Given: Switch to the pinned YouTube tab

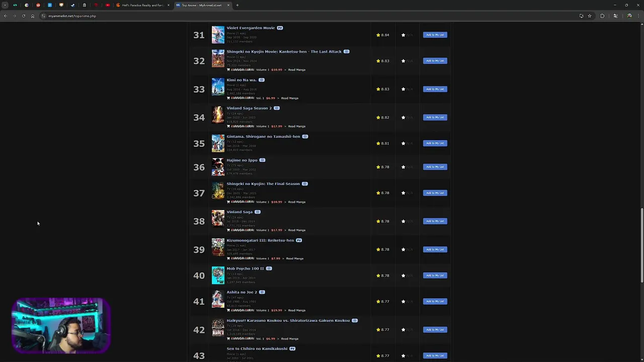Looking at the screenshot, I should (108, 5).
